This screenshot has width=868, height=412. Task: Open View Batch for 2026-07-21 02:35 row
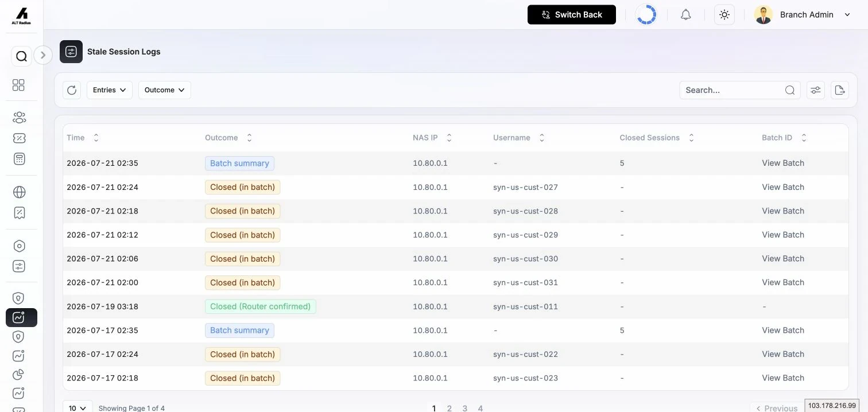[783, 163]
